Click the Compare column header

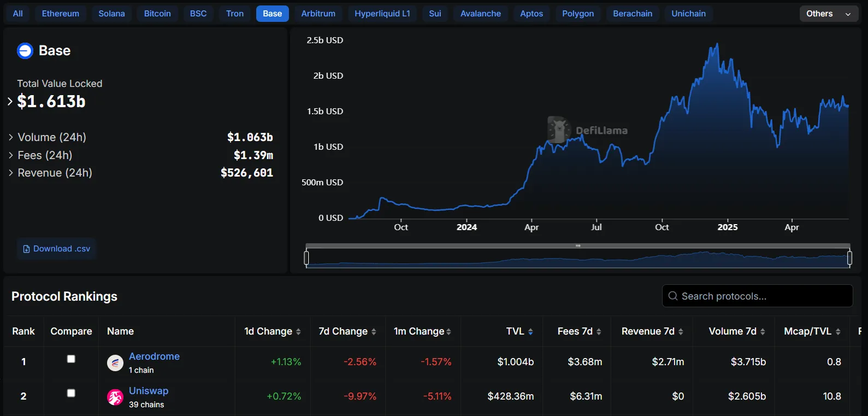[71, 331]
